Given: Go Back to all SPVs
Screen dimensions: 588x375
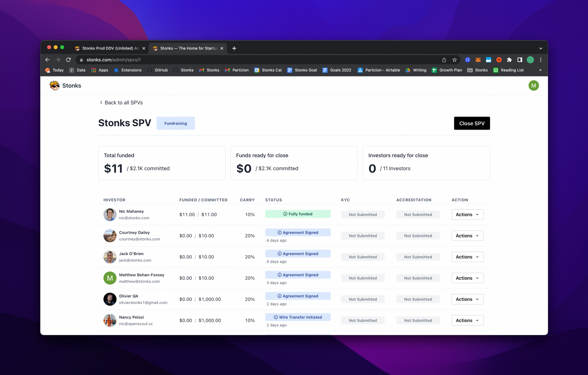Looking at the screenshot, I should coord(121,102).
